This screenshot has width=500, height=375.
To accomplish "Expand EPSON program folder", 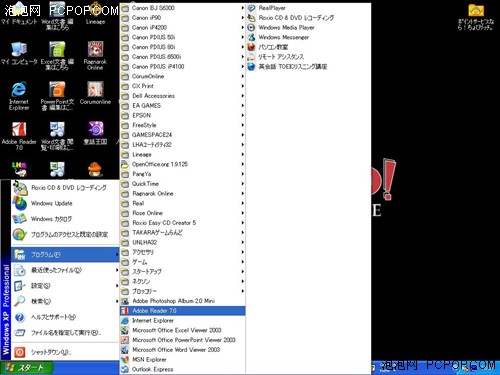I will coord(183,115).
